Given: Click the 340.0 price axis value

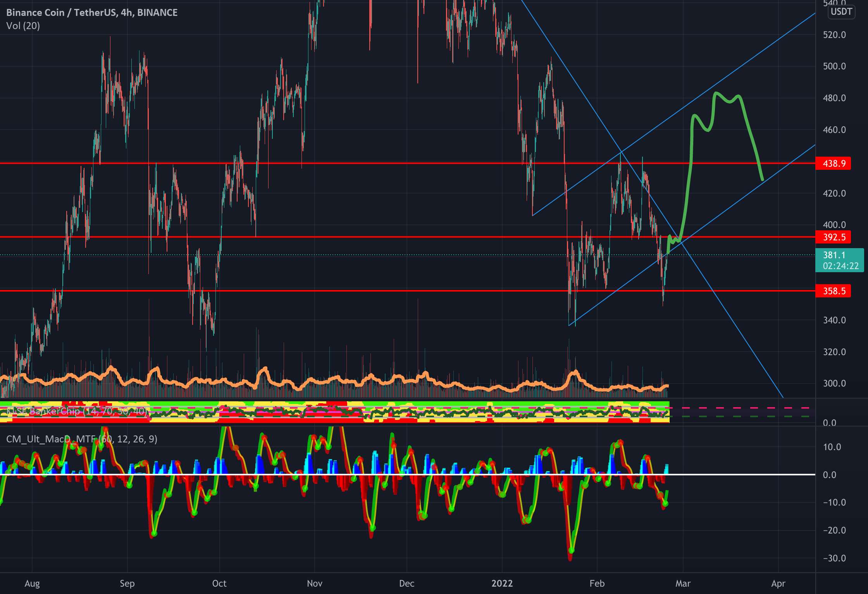Looking at the screenshot, I should coord(834,320).
